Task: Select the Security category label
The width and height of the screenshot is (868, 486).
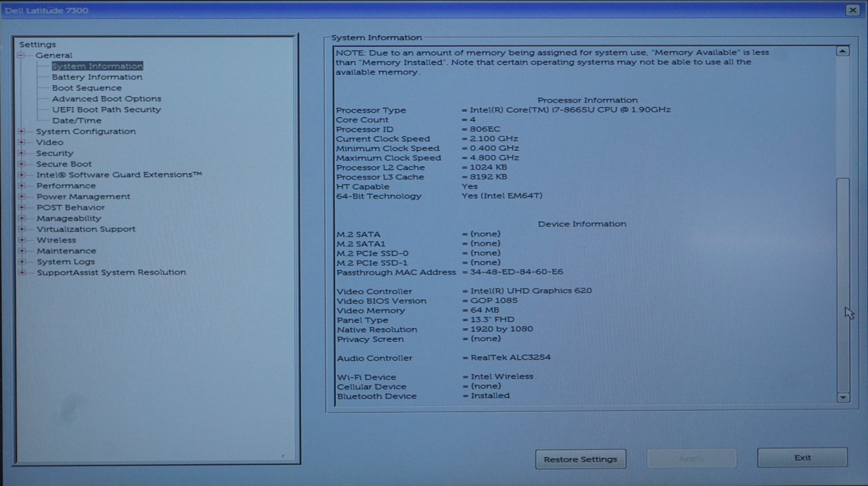Action: pos(55,153)
